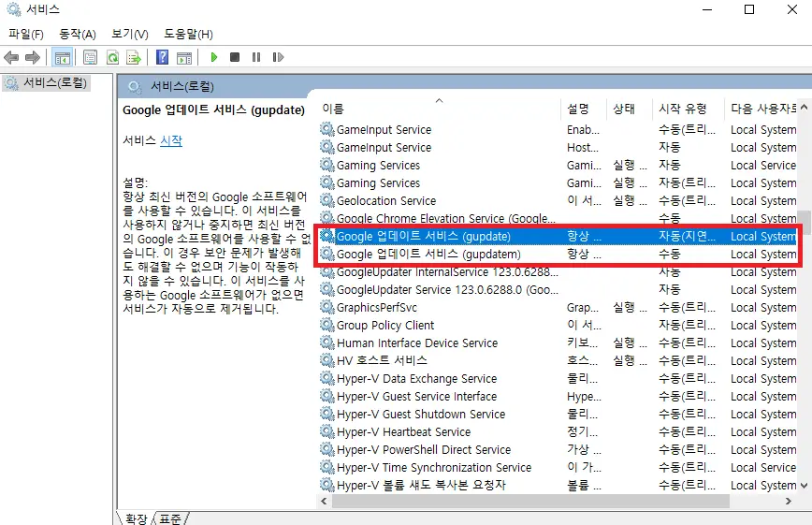Click the Services gear icon in the title bar

(x=13, y=9)
